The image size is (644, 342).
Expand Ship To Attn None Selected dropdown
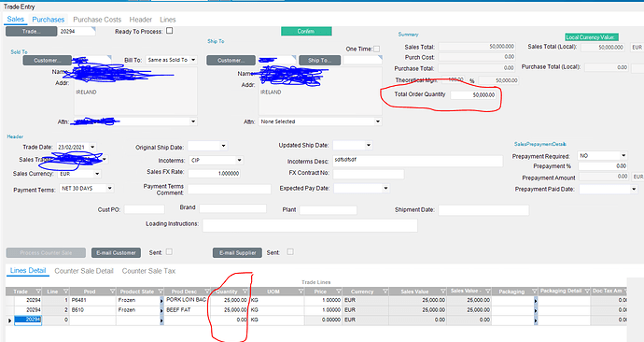click(x=377, y=121)
